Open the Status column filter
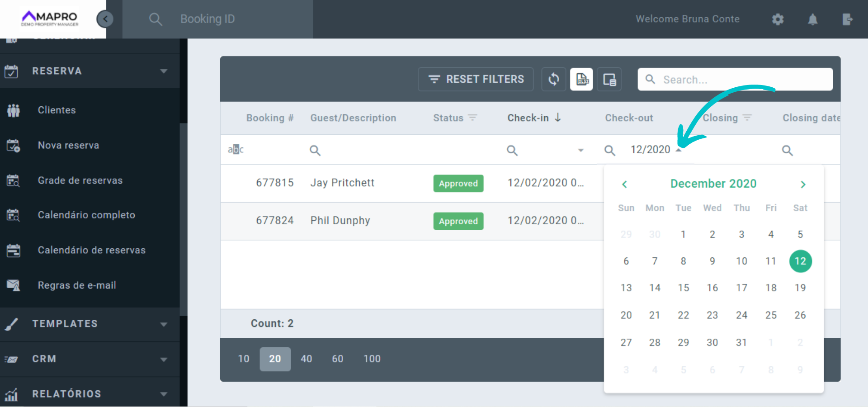This screenshot has height=407, width=868. pos(472,118)
